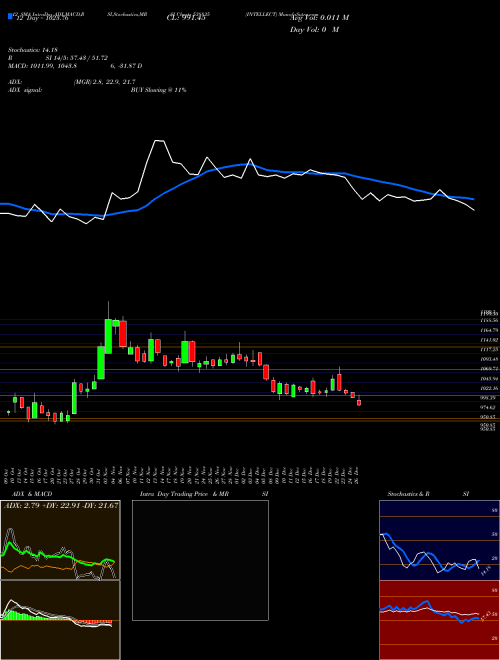Click the 'ADX & MACD' panel title
500x660 pixels.
(x=32, y=494)
